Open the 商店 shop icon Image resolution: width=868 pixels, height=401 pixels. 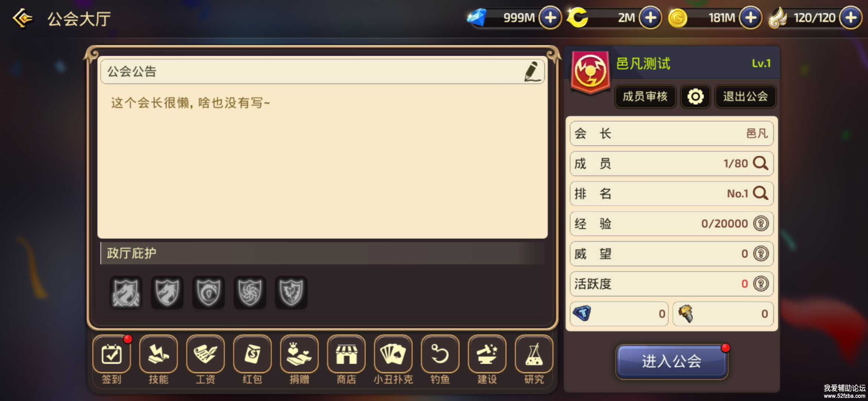coord(346,355)
